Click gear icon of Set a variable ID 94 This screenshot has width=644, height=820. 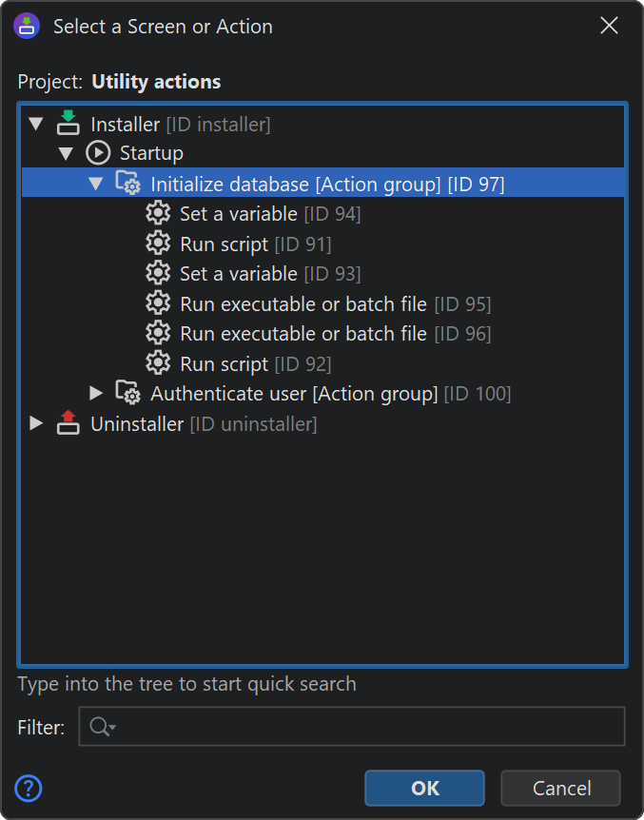pyautogui.click(x=158, y=213)
